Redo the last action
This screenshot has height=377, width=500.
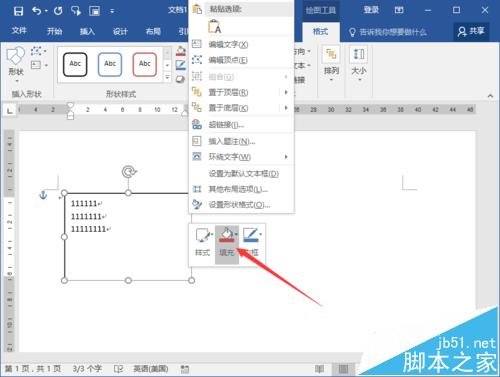point(58,11)
